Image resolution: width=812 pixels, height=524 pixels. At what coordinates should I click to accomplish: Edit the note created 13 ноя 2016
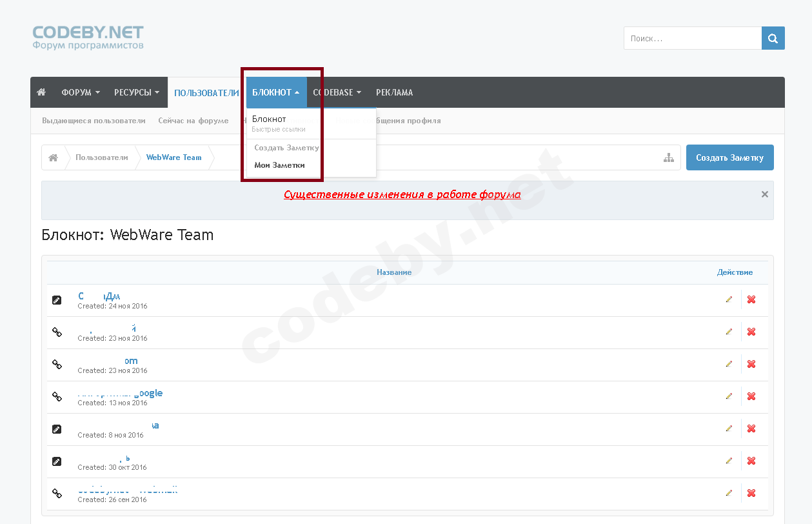(x=729, y=396)
